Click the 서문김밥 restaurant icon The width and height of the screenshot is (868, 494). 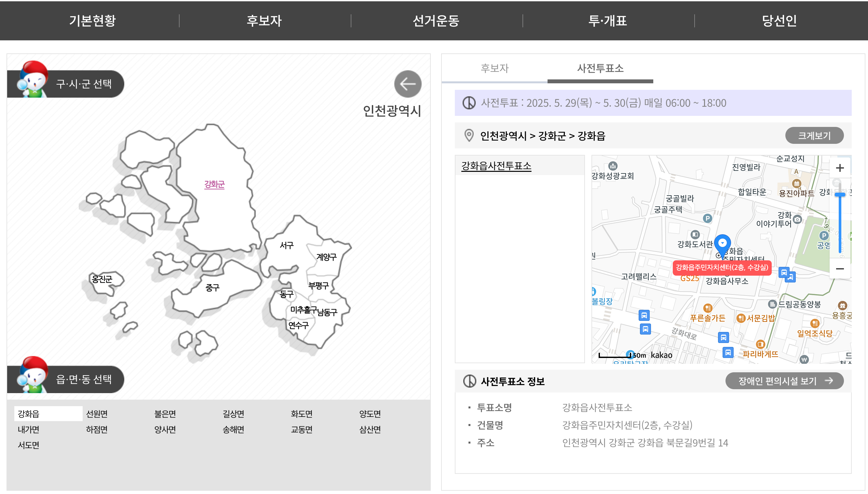tap(741, 318)
